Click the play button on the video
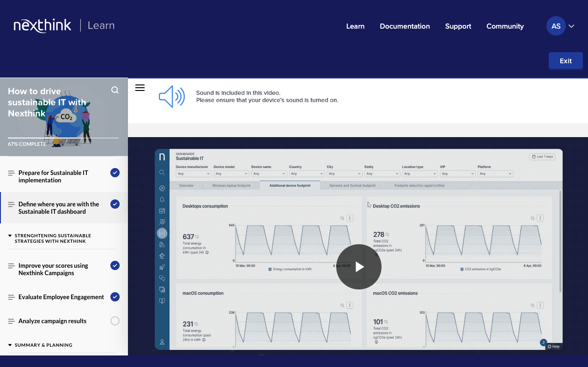This screenshot has height=367, width=588. click(x=358, y=267)
